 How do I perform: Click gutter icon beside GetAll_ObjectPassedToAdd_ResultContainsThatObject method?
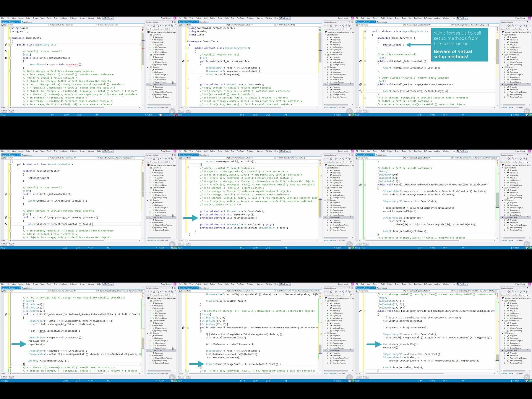point(360,185)
